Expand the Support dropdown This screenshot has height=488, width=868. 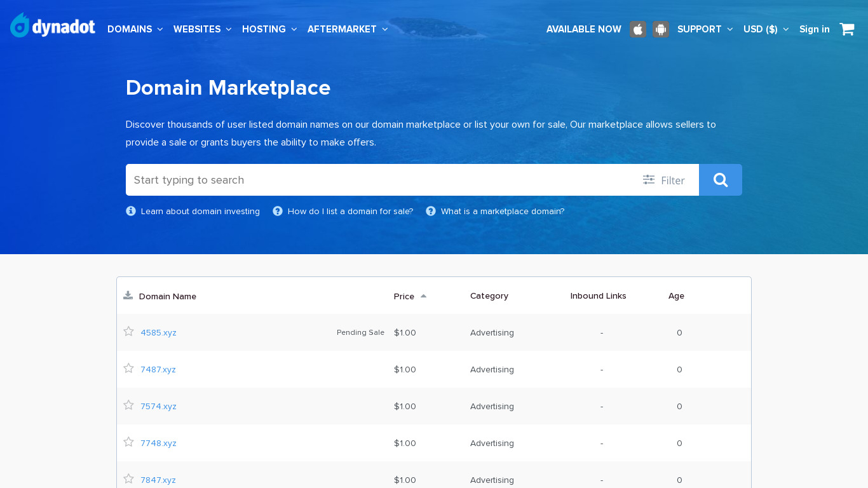705,29
